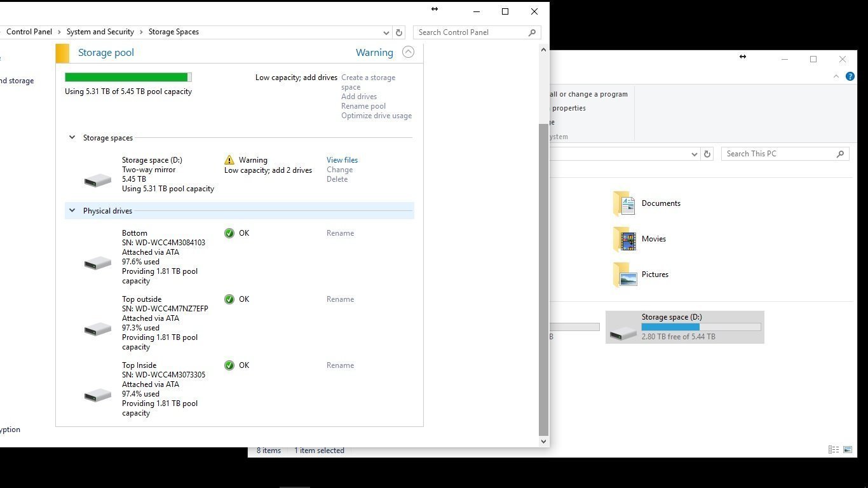Click the Add drives link

pos(359,97)
